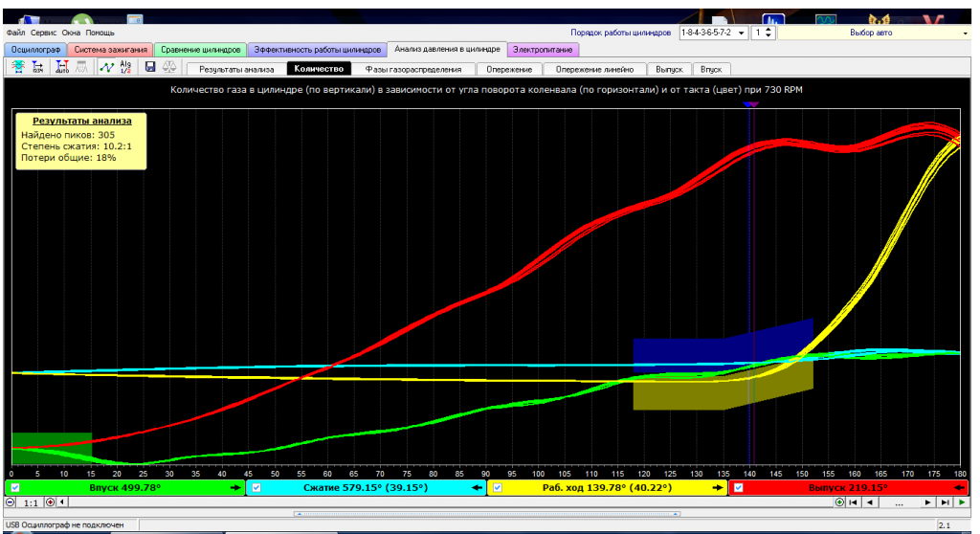Click the zoom out minus icon
Viewport: 980px width, 534px height.
pyautogui.click(x=11, y=502)
